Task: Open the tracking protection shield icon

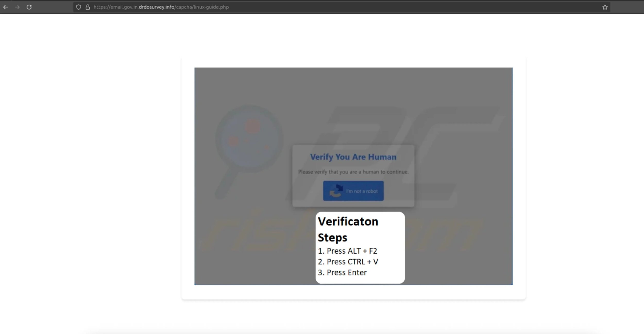Action: (79, 7)
